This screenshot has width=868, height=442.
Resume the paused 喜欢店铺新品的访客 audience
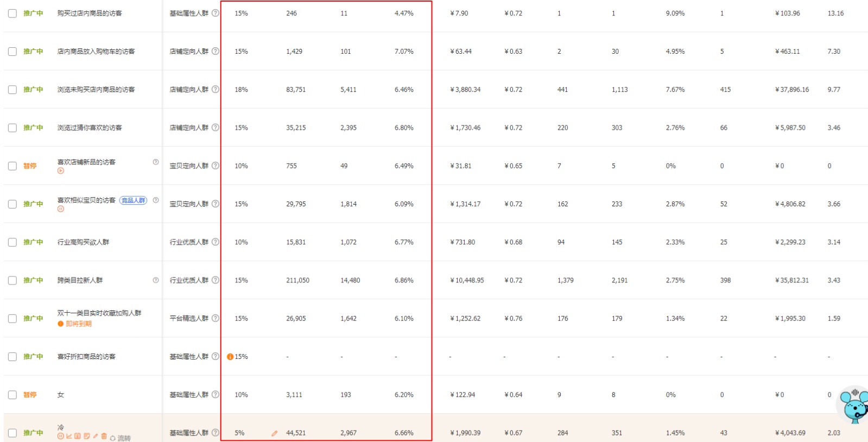point(60,171)
